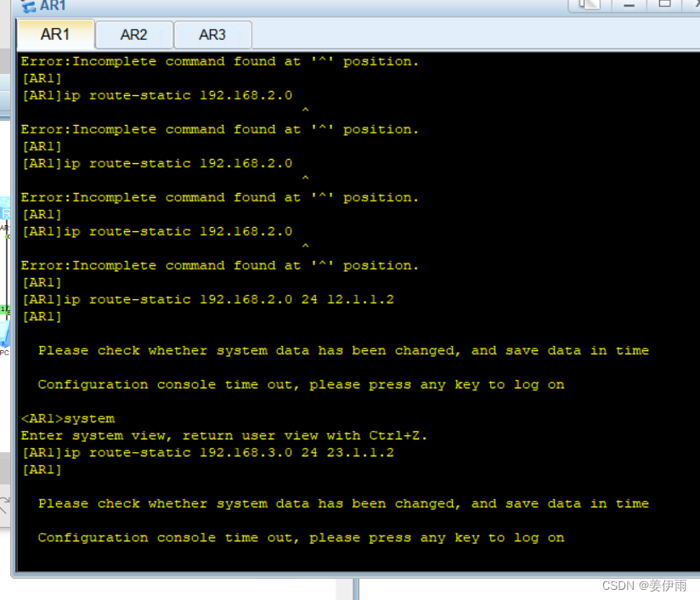
Task: Click 'Enter system view, return user view with Ctrl+Z.'
Action: [x=224, y=436]
